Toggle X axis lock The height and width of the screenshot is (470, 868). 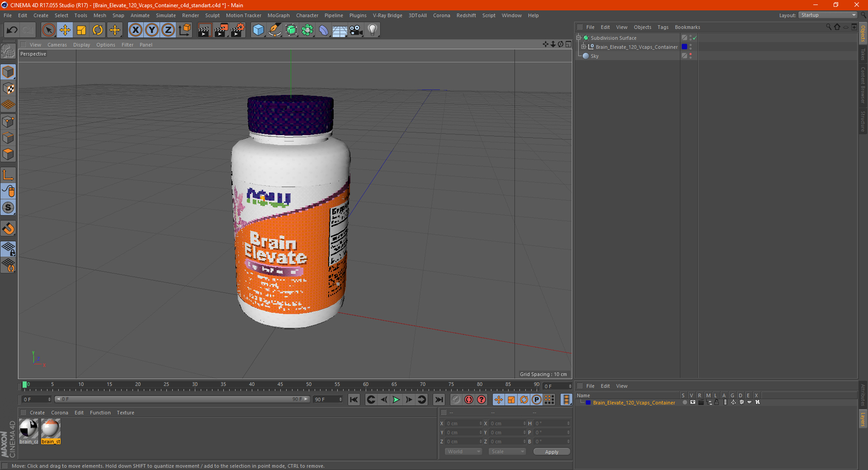(x=135, y=30)
